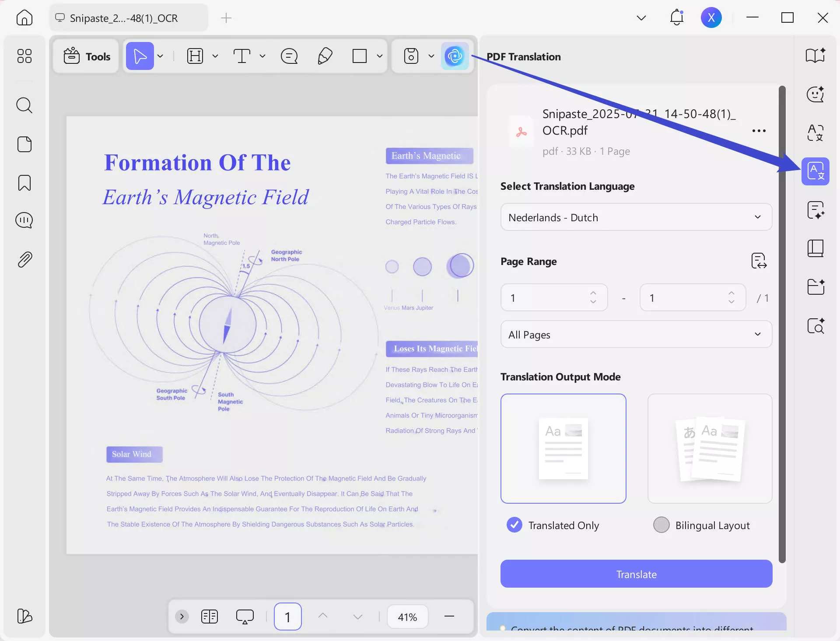Open the All Pages dropdown

click(636, 334)
